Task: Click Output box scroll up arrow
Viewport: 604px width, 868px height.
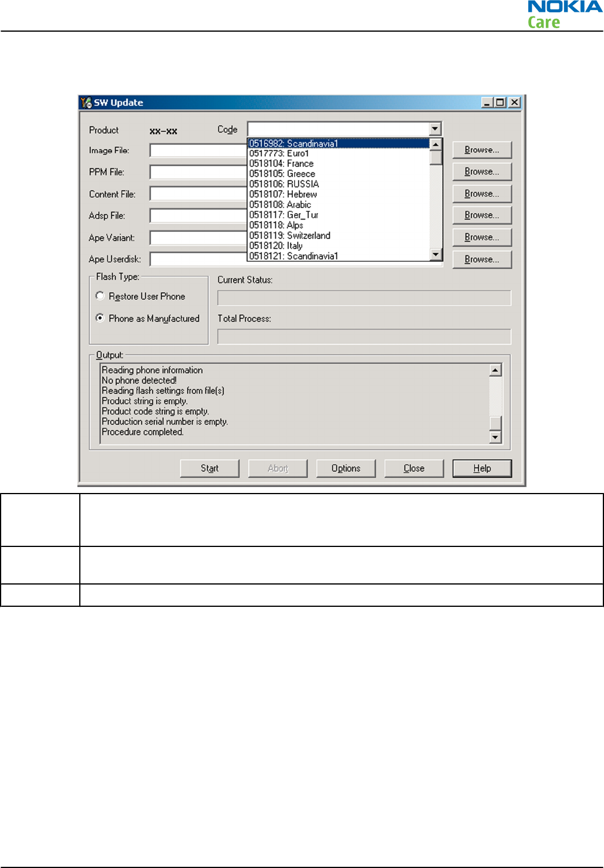Action: [x=495, y=370]
